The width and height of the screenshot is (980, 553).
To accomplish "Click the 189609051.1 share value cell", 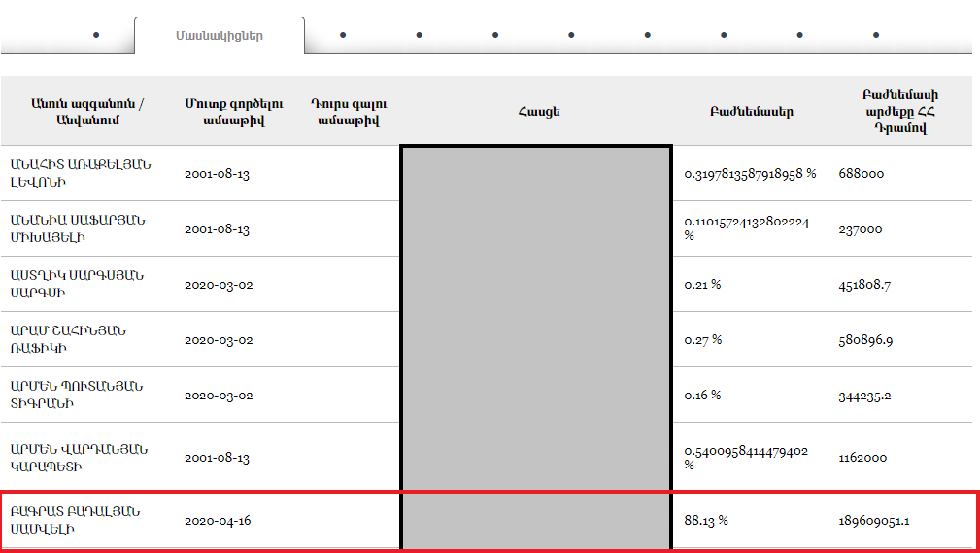I will point(873,522).
